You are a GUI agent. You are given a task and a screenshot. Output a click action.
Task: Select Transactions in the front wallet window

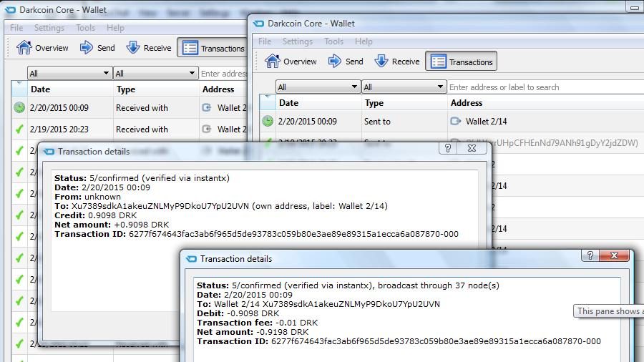pyautogui.click(x=461, y=62)
